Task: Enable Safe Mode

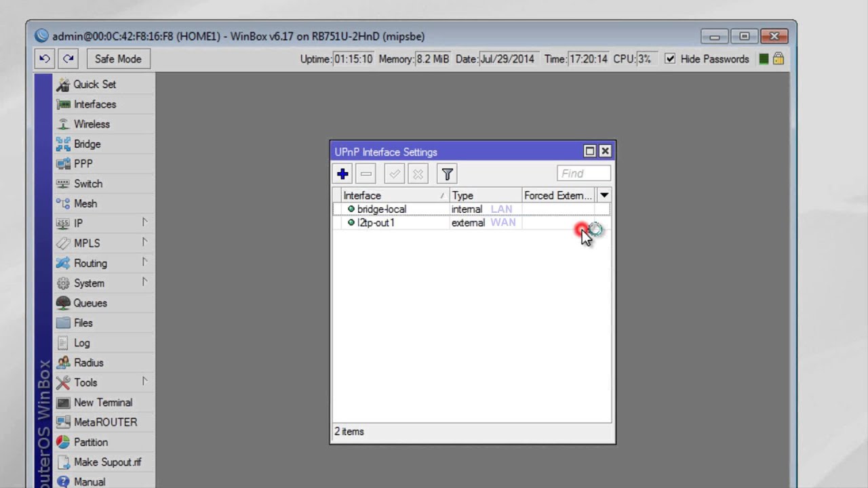Action: point(118,59)
